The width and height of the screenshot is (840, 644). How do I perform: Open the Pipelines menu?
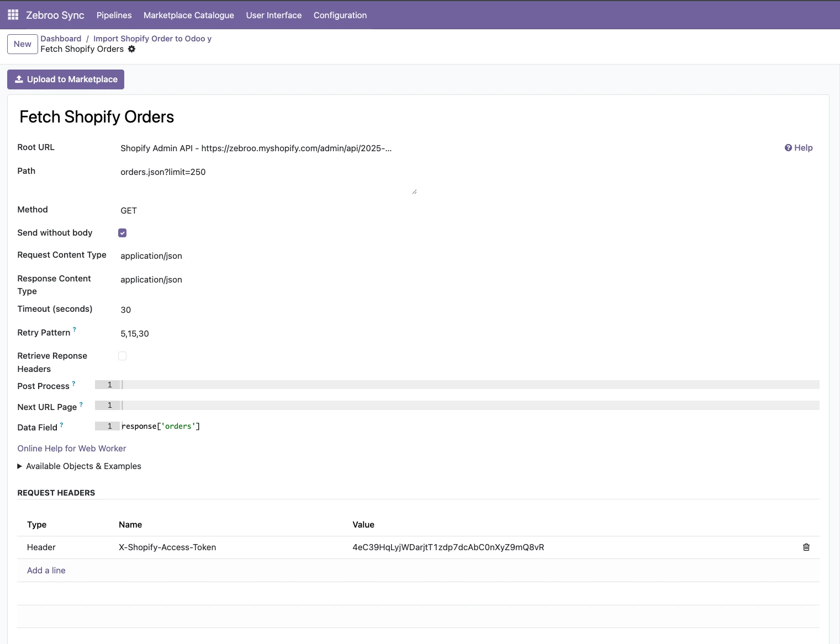pos(114,15)
